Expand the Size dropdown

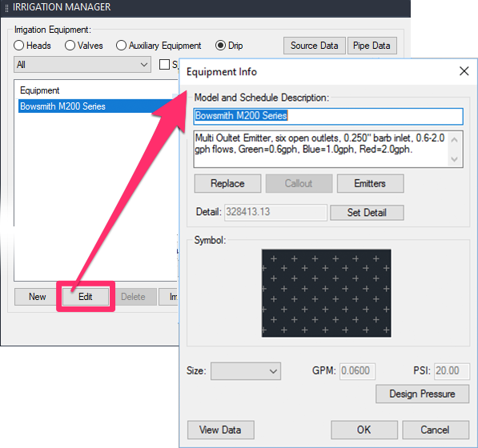[x=246, y=371]
